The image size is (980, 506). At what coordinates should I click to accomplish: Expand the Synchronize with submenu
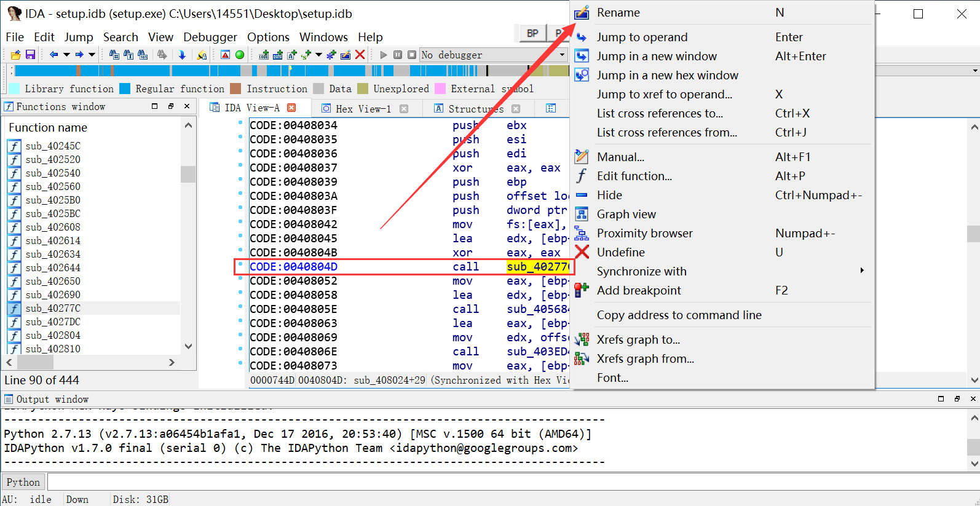(722, 271)
